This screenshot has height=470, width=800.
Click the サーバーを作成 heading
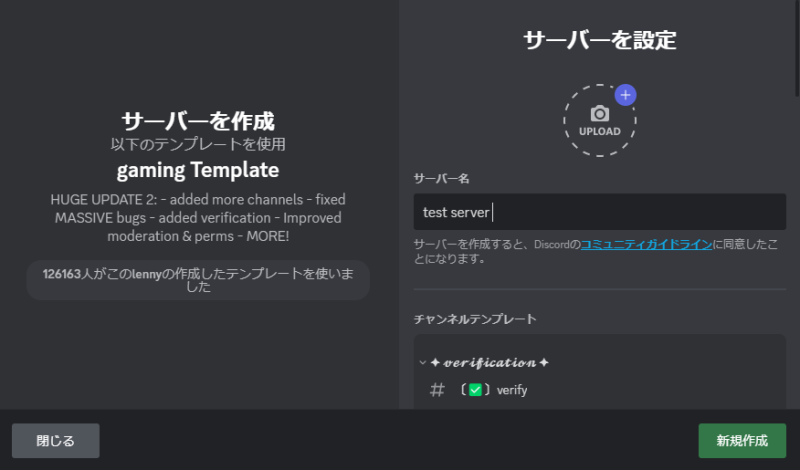pyautogui.click(x=198, y=121)
